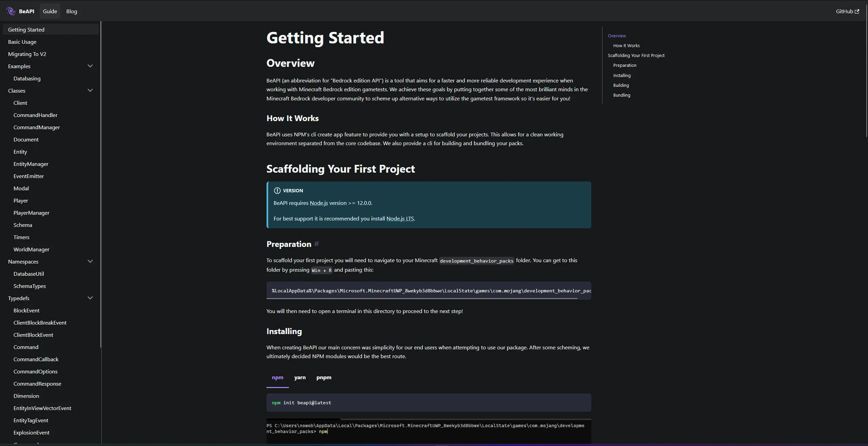Open the Node.js version requirement link
This screenshot has height=446, width=868.
[319, 203]
